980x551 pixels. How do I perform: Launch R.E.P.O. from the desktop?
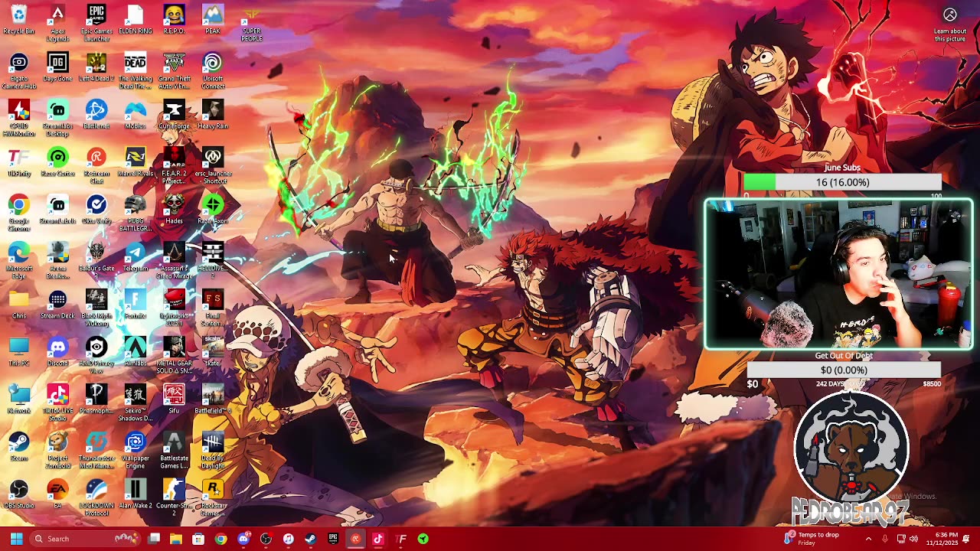pos(174,21)
